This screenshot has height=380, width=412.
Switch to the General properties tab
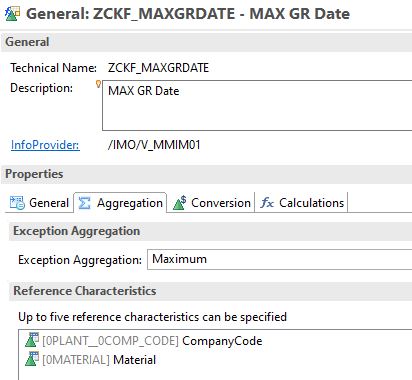pyautogui.click(x=39, y=203)
